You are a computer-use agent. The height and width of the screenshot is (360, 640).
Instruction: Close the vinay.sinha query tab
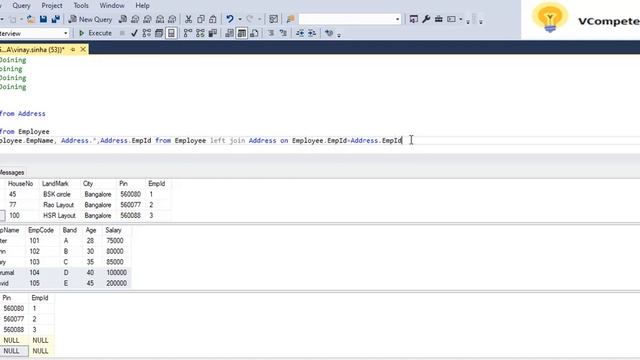(x=83, y=49)
